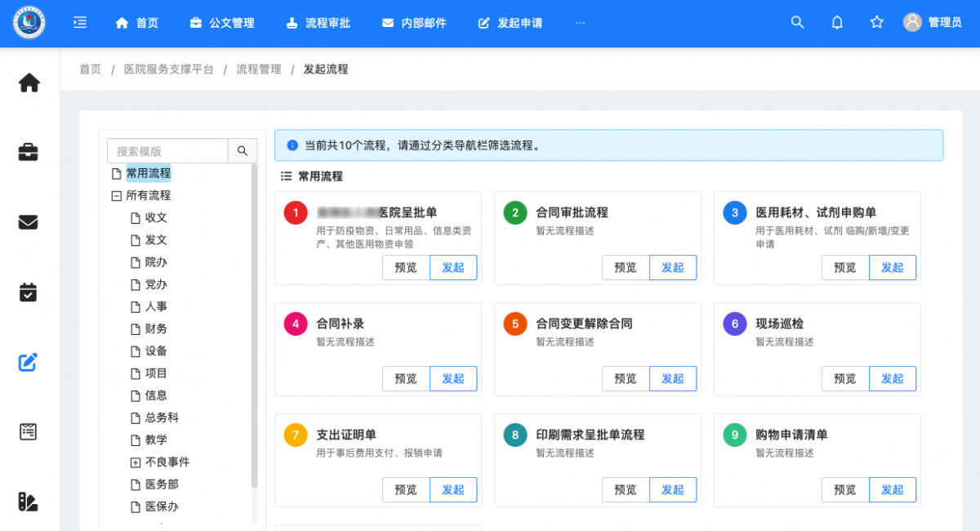980x531 pixels.
Task: Open the form list icon in the left sidebar
Action: coord(29,431)
